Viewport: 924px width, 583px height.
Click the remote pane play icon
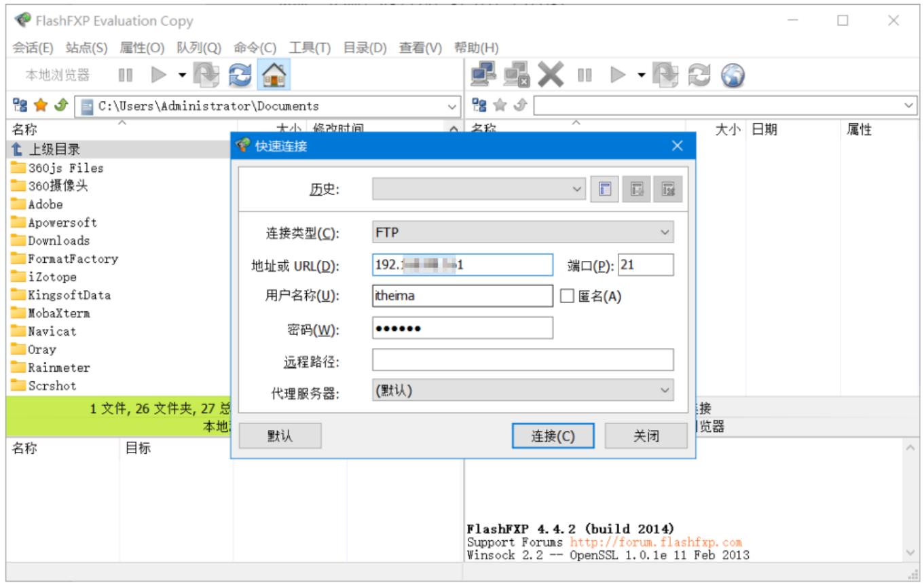[x=618, y=75]
